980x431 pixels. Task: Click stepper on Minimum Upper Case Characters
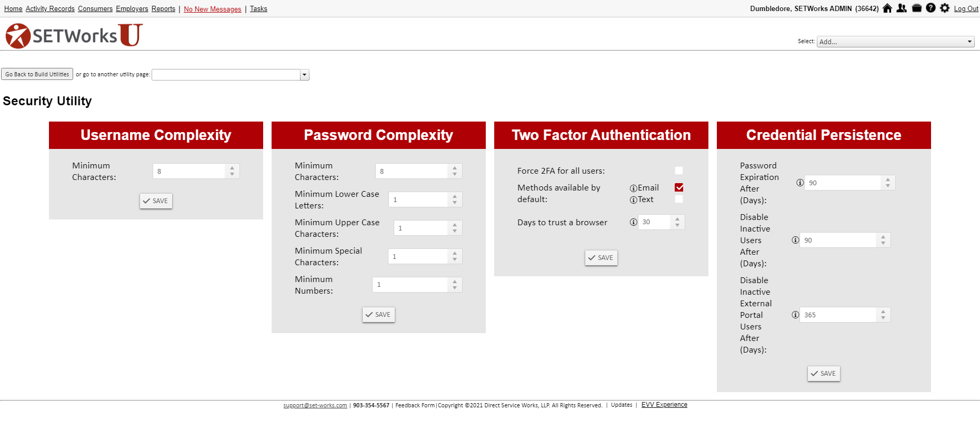455,228
